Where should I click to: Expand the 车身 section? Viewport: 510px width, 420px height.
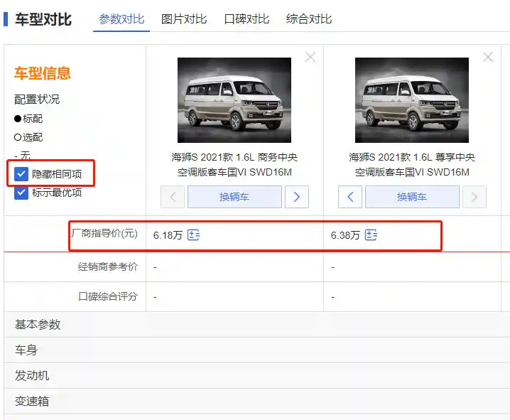tap(26, 350)
